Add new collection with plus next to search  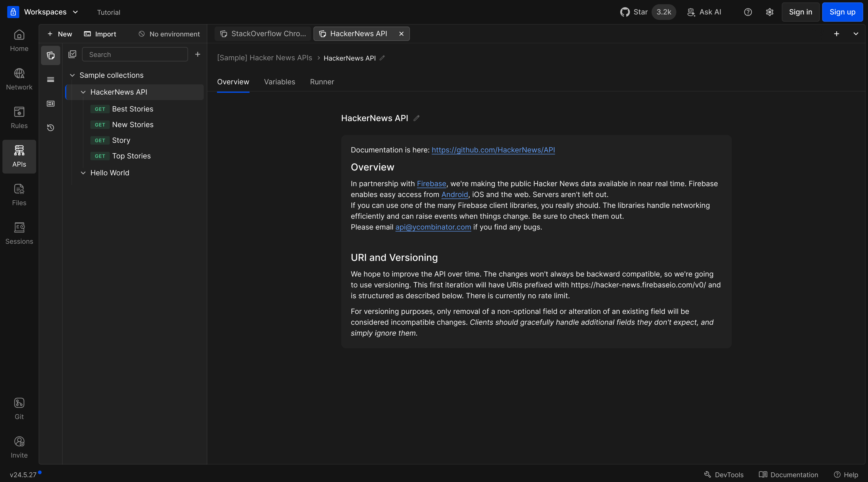(x=198, y=54)
